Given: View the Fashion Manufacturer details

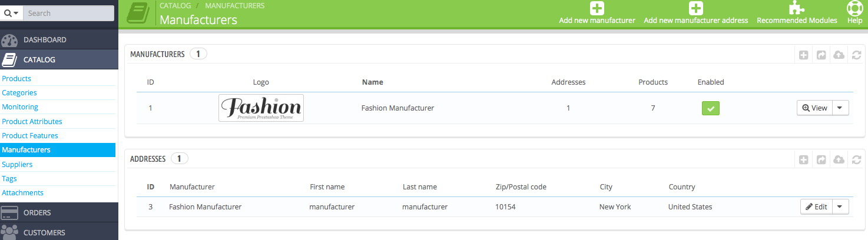Looking at the screenshot, I should (x=814, y=108).
